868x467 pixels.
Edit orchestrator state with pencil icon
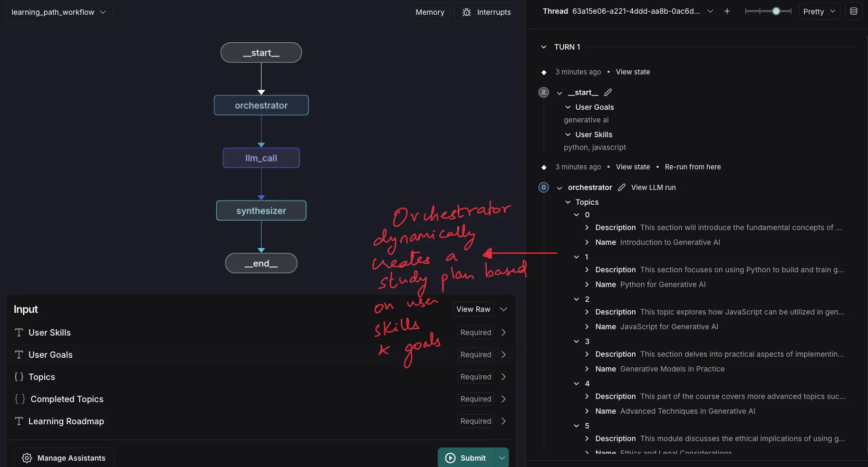(x=622, y=187)
